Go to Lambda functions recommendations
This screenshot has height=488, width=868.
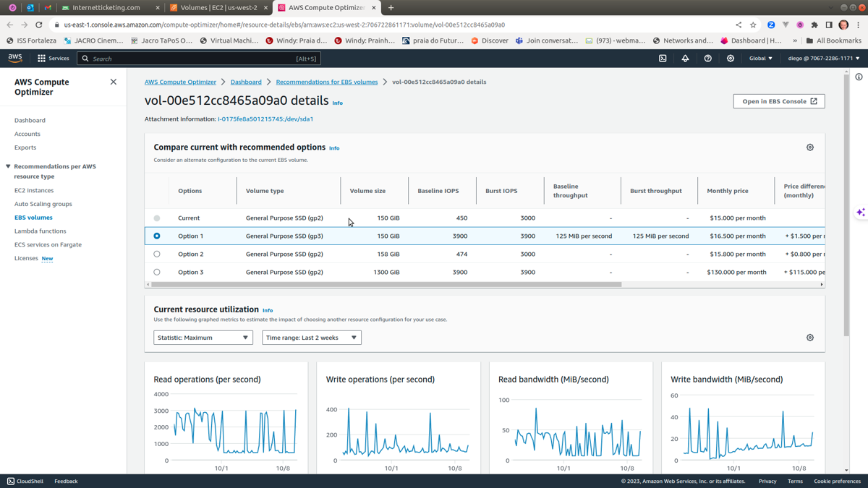(41, 231)
